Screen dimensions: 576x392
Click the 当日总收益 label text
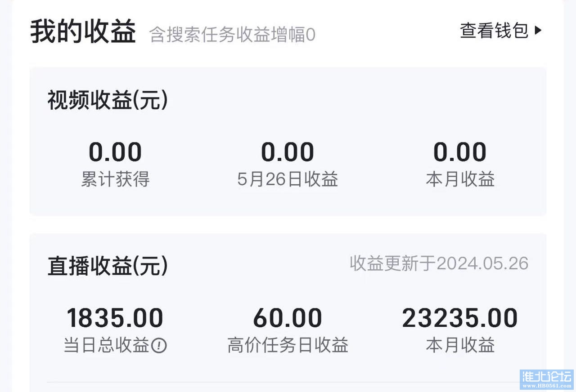coord(107,346)
